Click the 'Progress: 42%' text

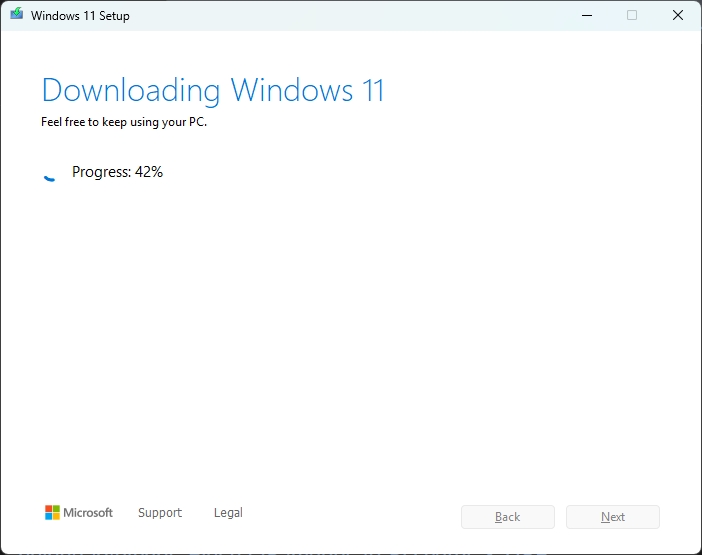tap(117, 172)
